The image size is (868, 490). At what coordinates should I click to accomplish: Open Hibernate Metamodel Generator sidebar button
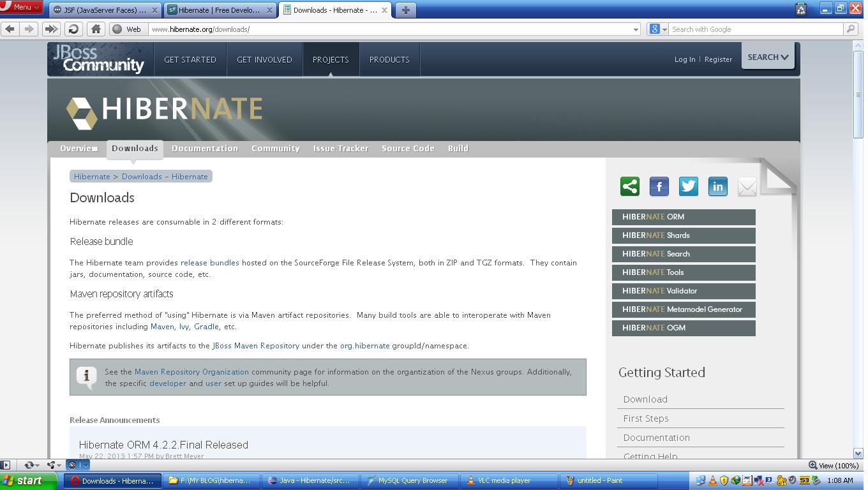[684, 309]
